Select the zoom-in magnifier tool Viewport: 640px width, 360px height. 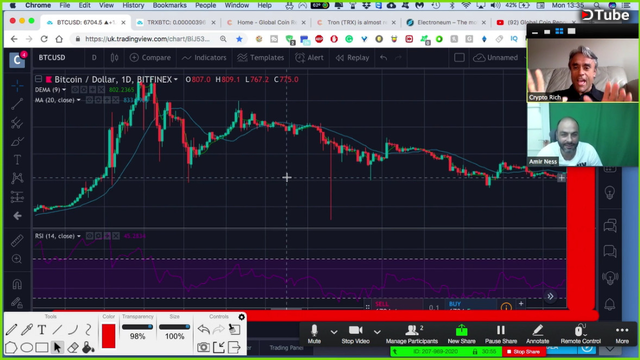click(17, 259)
